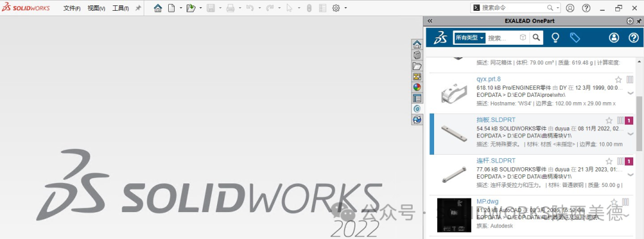The image size is (644, 239).
Task: Star the 挡板.SLDPRT result
Action: tap(609, 121)
